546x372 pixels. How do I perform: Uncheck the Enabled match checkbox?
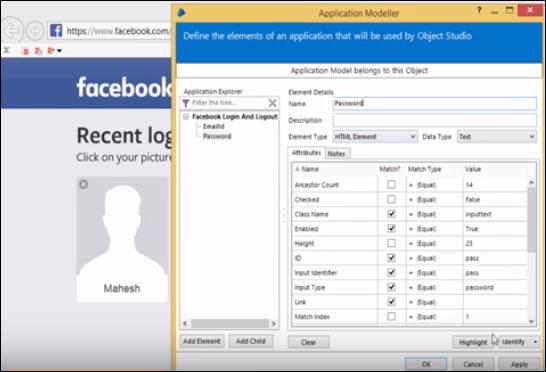pyautogui.click(x=391, y=228)
